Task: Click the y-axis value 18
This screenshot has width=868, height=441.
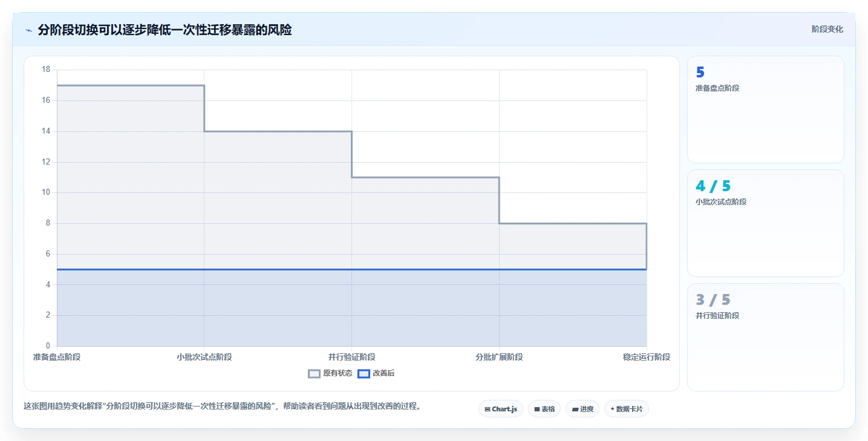Action: pos(46,70)
